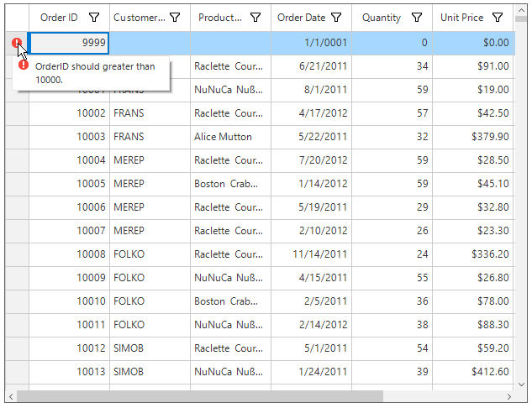Open the Quantity column filter icon
The height and width of the screenshot is (408, 532).
pyautogui.click(x=417, y=18)
